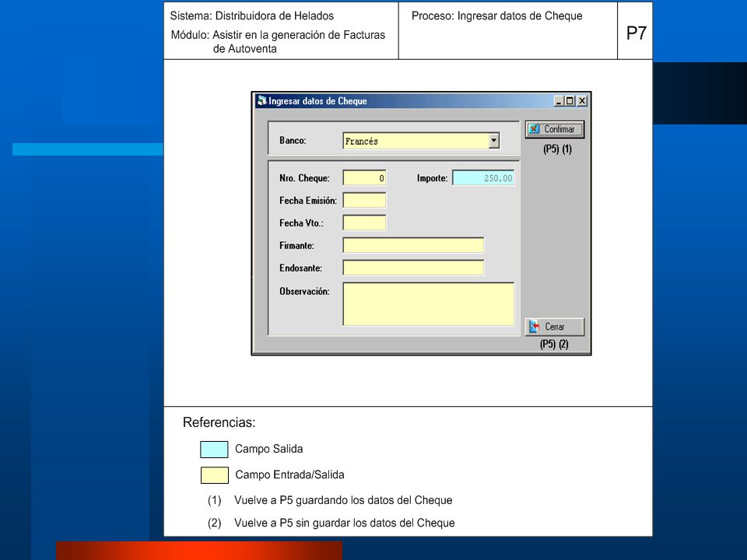This screenshot has height=560, width=747.
Task: Click the 'Endosante:' label
Action: 300,268
